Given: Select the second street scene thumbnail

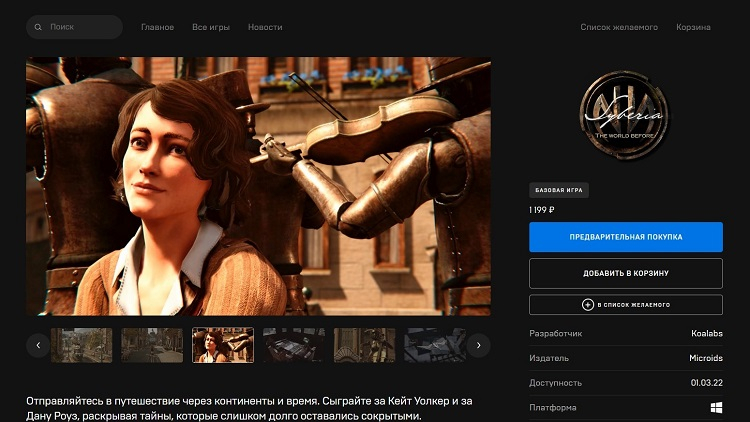Looking at the screenshot, I should (x=152, y=345).
